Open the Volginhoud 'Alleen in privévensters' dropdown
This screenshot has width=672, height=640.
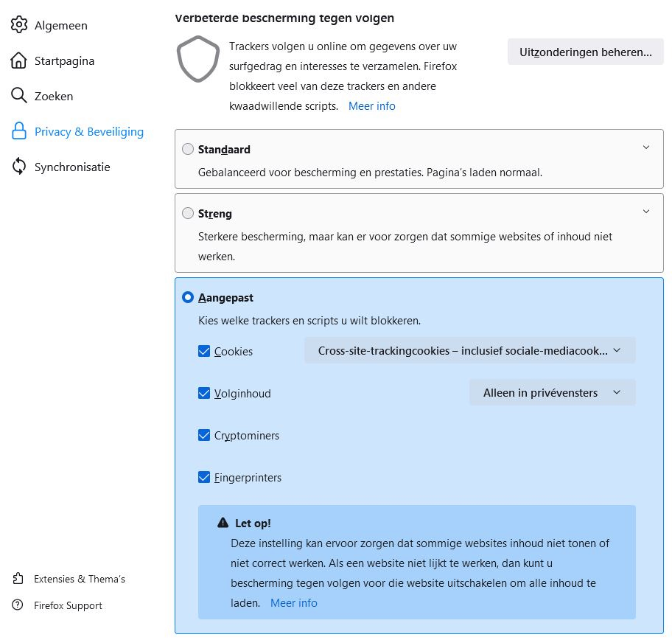pyautogui.click(x=552, y=393)
